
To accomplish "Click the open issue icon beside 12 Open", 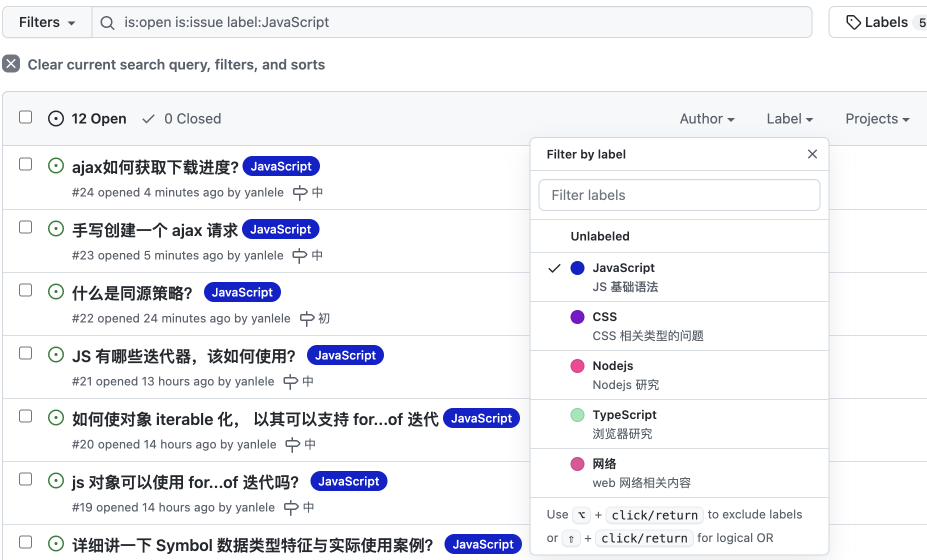I will pos(56,118).
